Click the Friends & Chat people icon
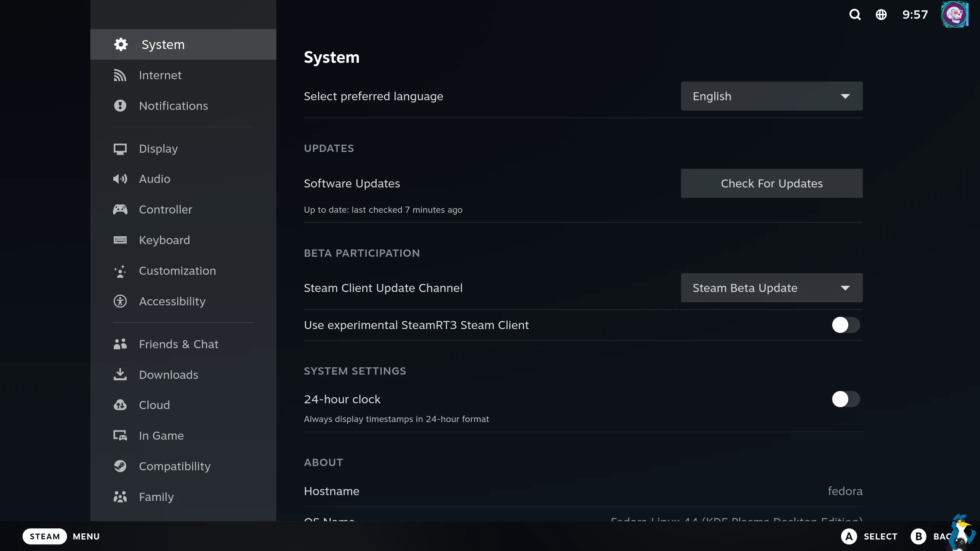Image resolution: width=980 pixels, height=551 pixels. tap(120, 344)
